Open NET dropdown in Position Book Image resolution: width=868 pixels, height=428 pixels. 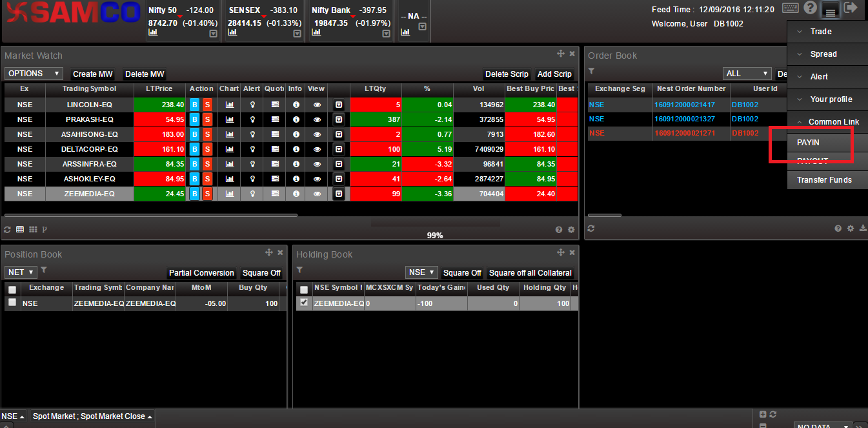21,272
